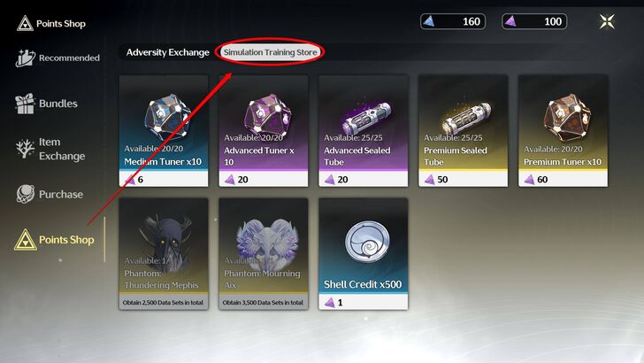Open the Recommended section icon

pyautogui.click(x=25, y=58)
